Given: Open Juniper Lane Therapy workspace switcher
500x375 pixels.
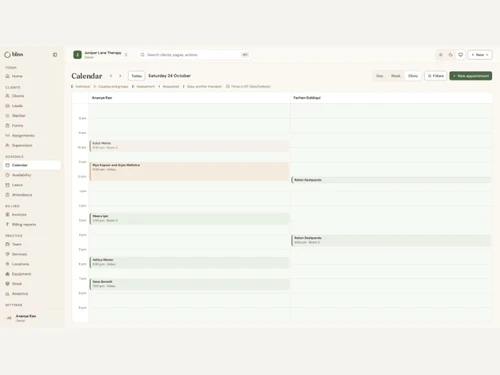Looking at the screenshot, I should click(100, 55).
